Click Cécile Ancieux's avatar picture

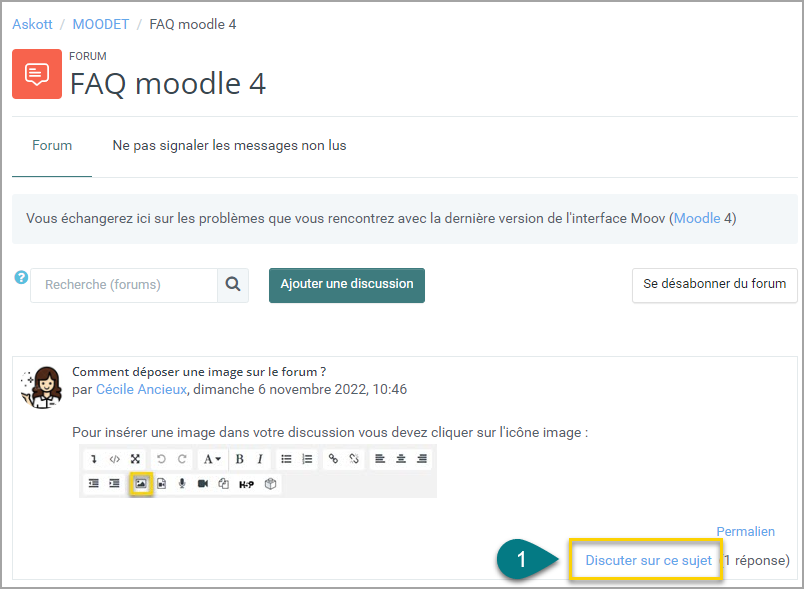[42, 388]
